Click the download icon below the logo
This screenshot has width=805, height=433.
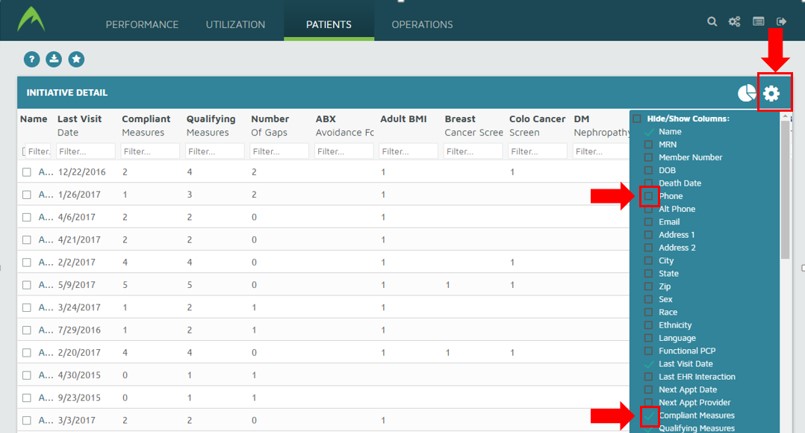[54, 60]
